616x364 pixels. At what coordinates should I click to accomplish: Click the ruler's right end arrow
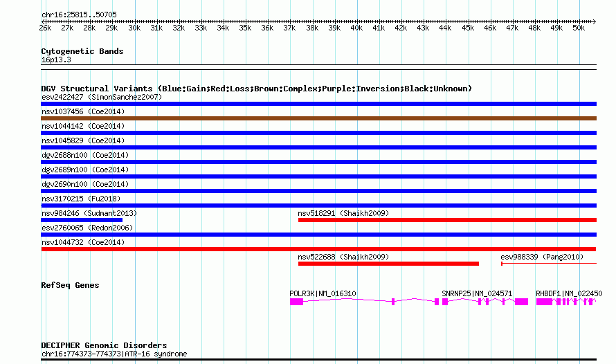click(x=595, y=21)
